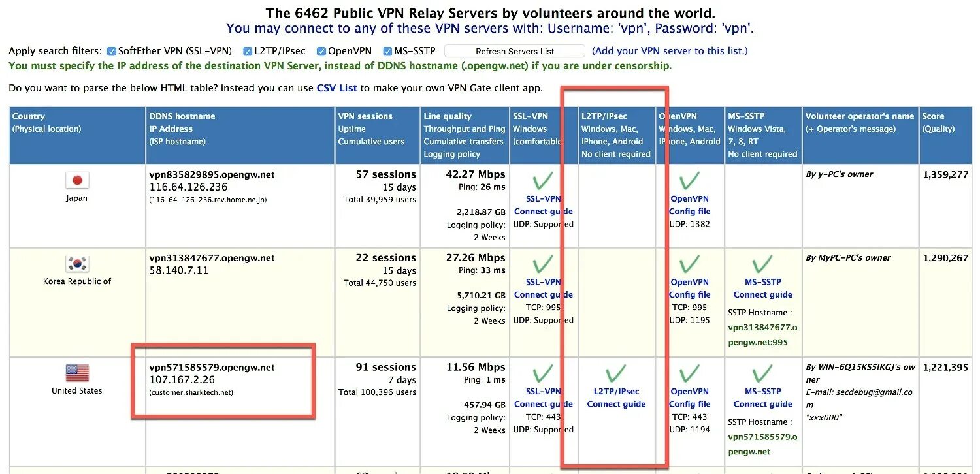Click the score 1,221,395

point(945,368)
